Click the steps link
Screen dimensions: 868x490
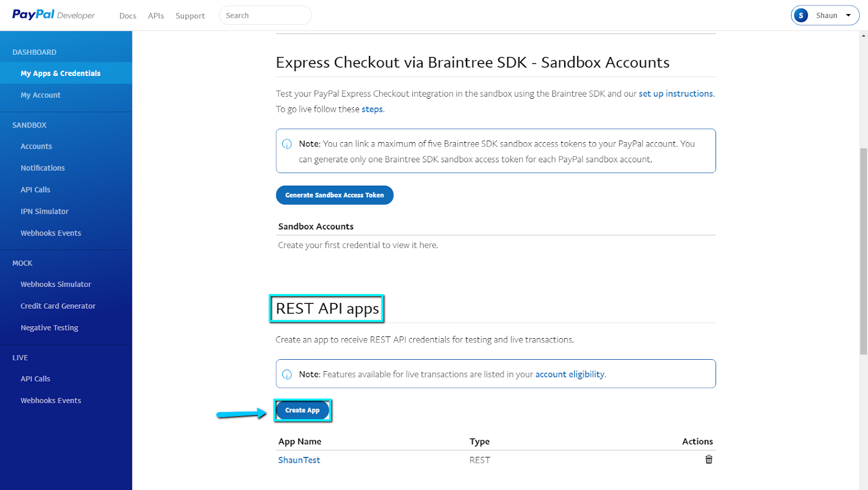[x=372, y=109]
